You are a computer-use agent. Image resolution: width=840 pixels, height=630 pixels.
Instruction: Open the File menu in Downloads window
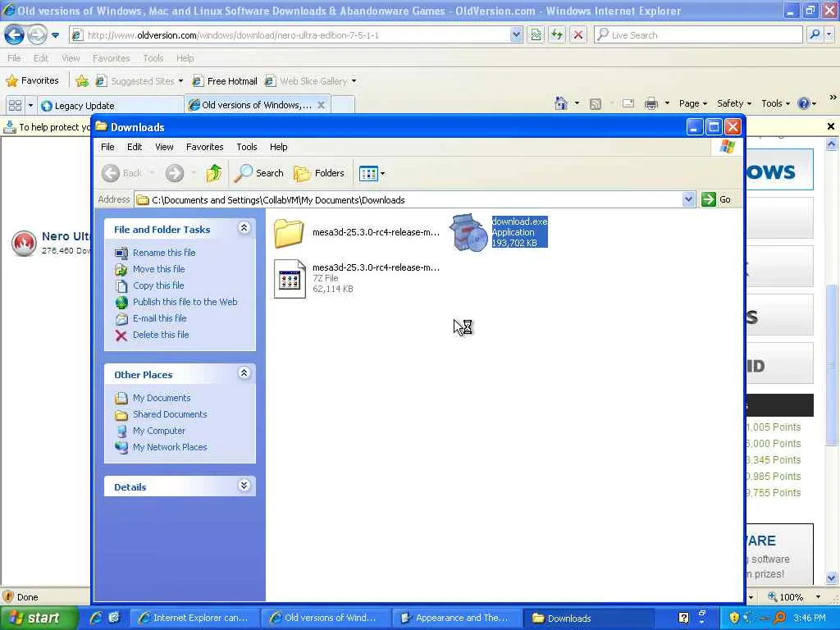(x=107, y=147)
